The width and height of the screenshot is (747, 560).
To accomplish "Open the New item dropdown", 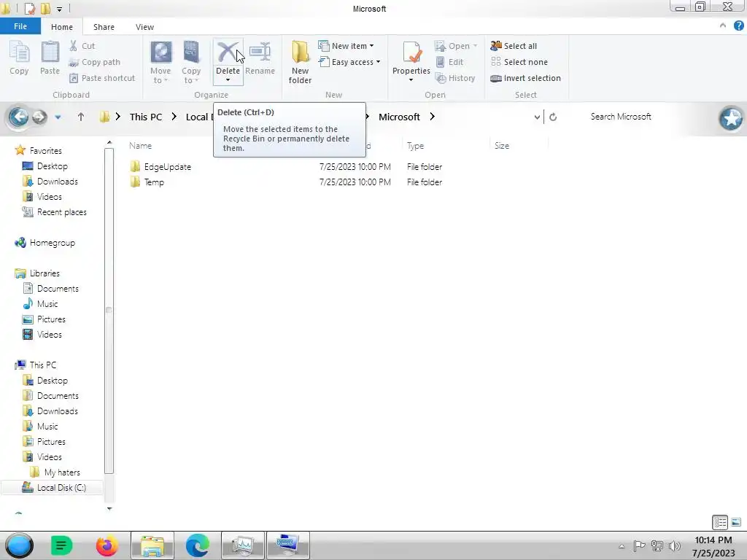I will pyautogui.click(x=346, y=46).
